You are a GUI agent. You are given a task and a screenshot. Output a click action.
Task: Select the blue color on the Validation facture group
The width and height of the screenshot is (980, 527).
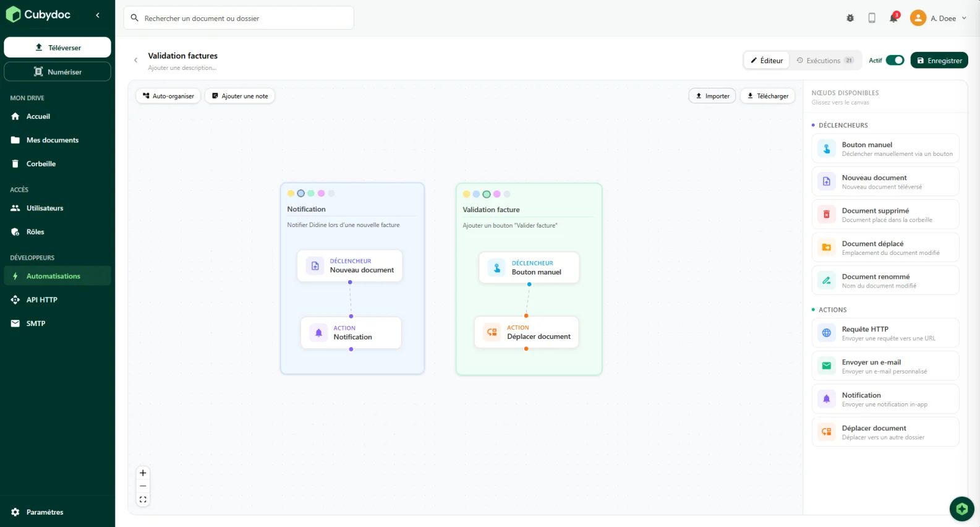[476, 194]
